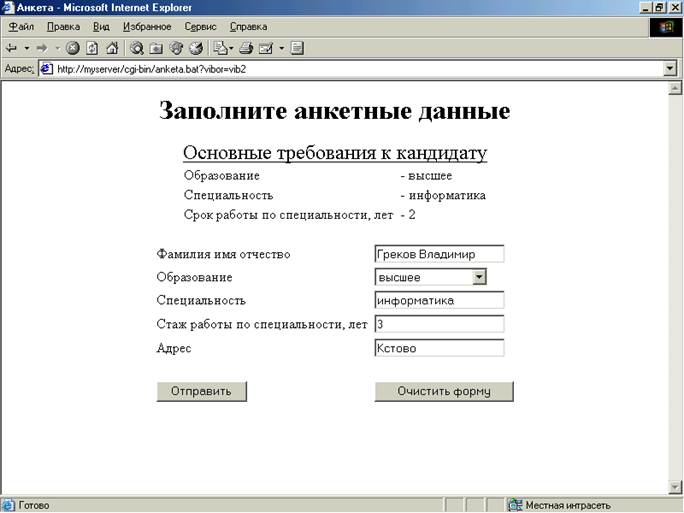
Task: Click the Фамилия имя отчество input field
Action: coord(439,254)
